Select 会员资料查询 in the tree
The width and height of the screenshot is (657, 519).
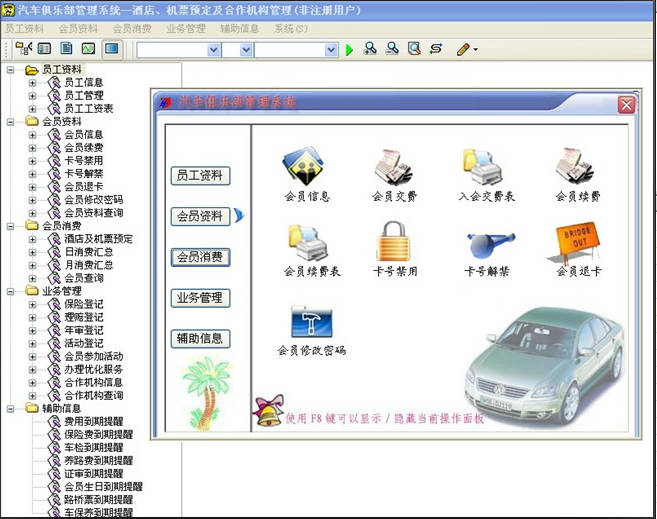pos(93,213)
